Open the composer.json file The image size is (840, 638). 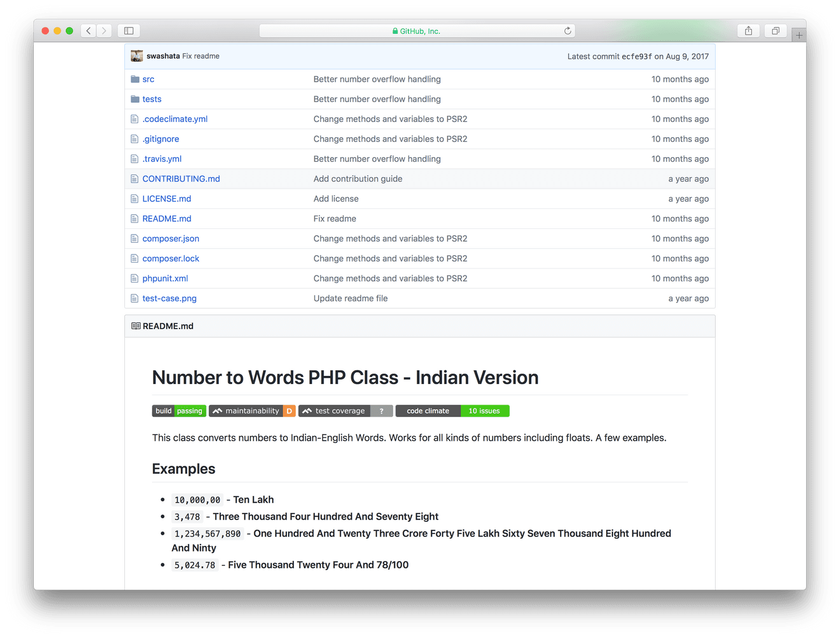click(x=171, y=239)
